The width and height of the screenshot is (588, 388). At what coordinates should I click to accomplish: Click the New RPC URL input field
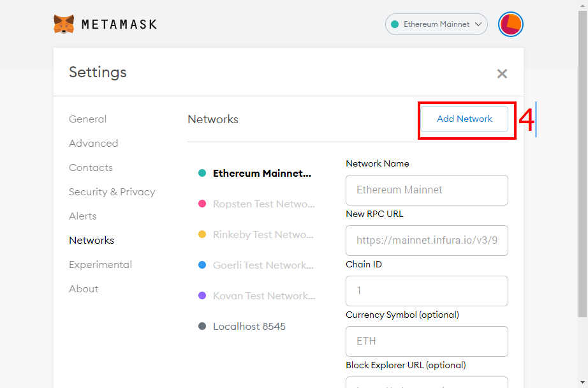point(427,241)
